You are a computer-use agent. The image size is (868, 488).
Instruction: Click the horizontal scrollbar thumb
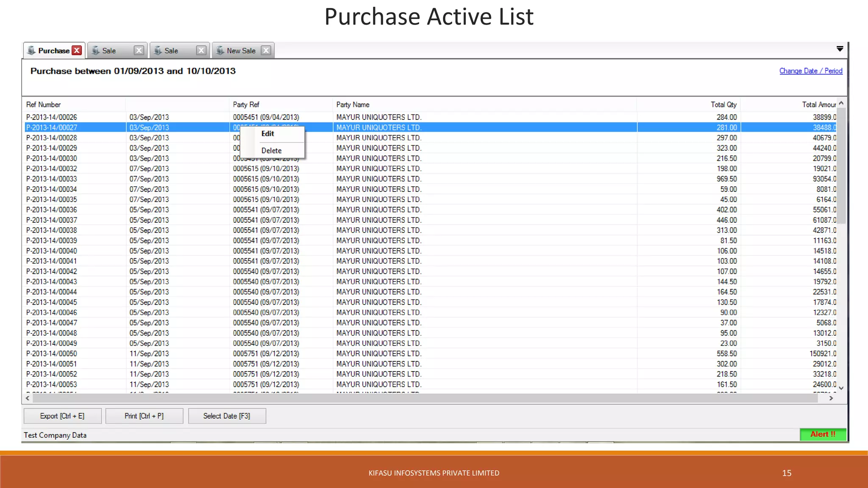(426, 398)
